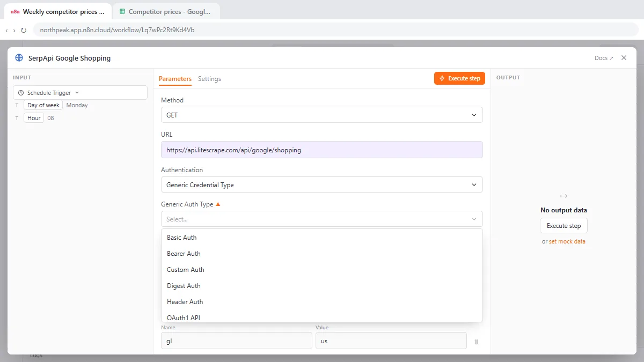Open the Method GET dropdown
The image size is (644, 362).
[322, 115]
